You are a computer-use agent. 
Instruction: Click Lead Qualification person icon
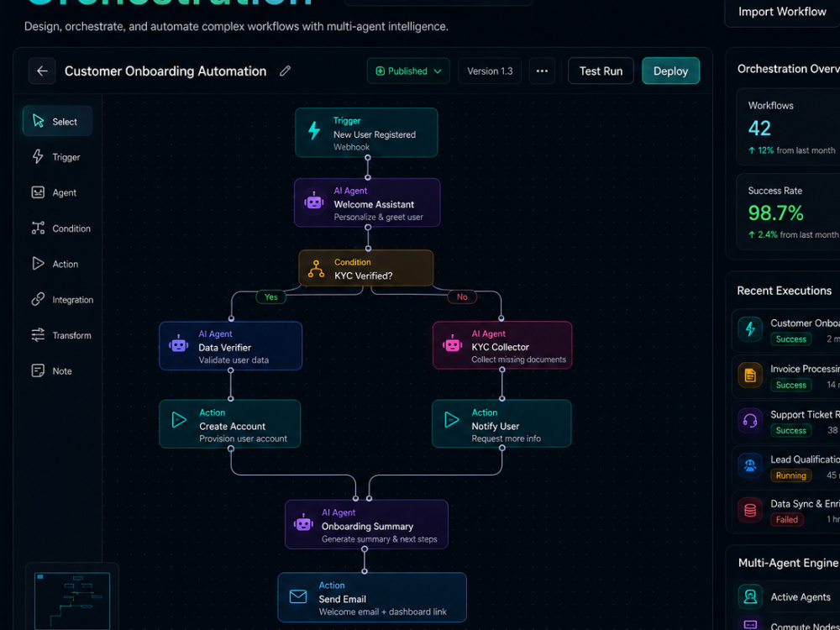click(750, 465)
